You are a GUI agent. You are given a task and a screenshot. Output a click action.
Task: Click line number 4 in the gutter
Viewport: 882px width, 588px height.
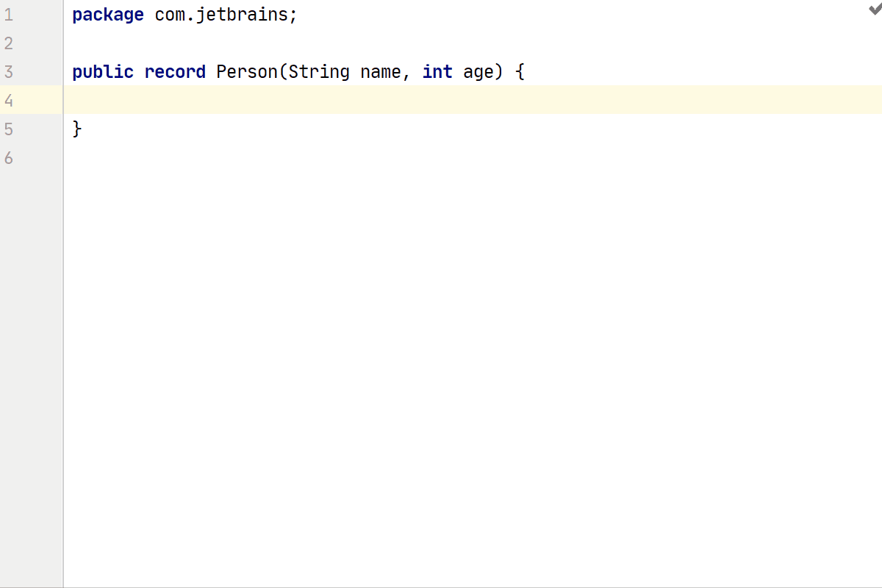click(x=9, y=101)
